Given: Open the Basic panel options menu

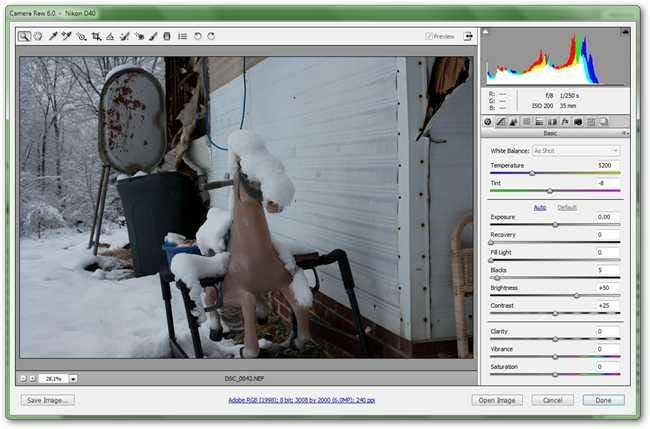Looking at the screenshot, I should coord(624,132).
